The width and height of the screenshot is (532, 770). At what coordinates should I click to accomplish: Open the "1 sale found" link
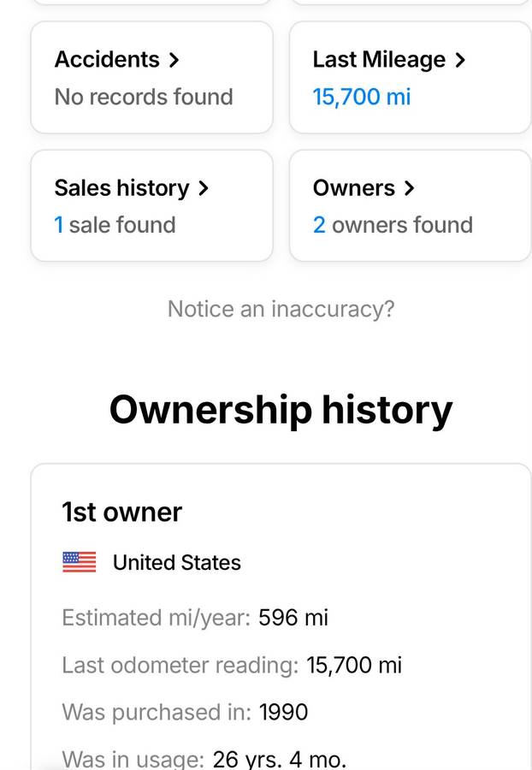115,225
